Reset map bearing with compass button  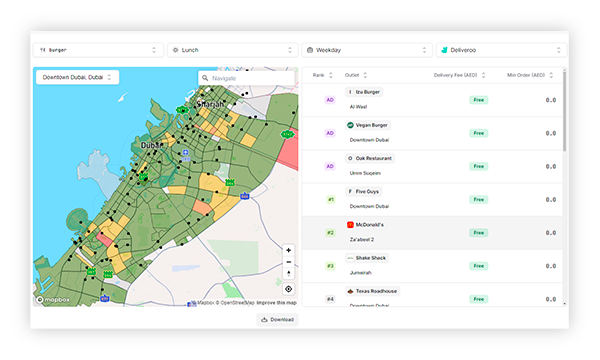(289, 274)
